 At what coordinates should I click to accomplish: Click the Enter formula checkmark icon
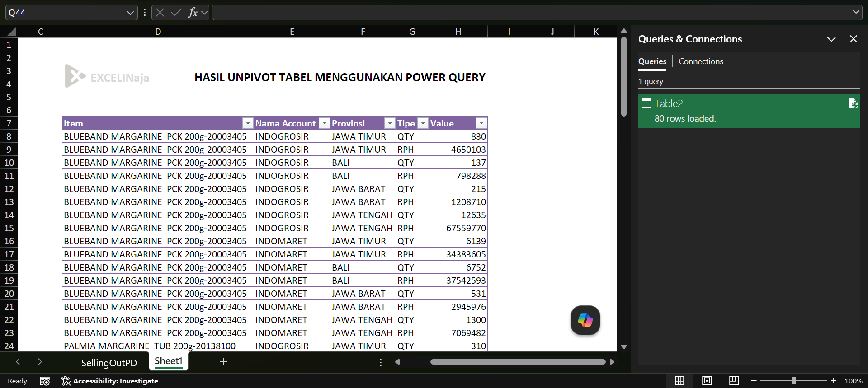(176, 13)
